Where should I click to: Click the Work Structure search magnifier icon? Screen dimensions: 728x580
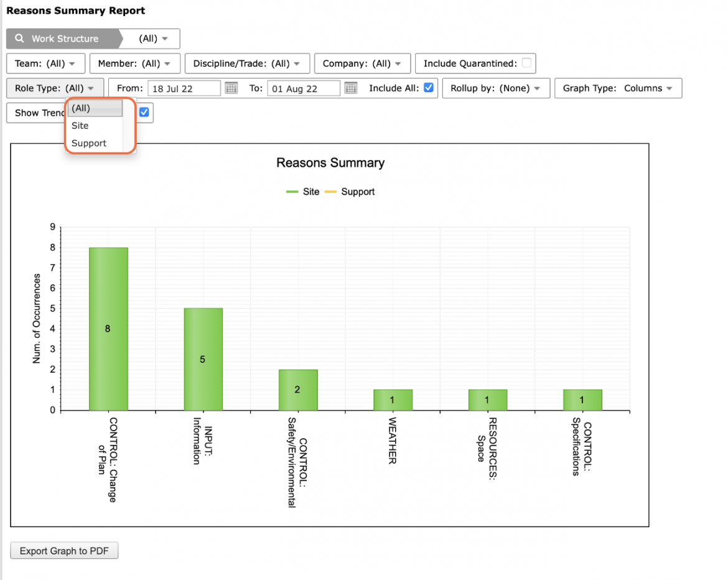pyautogui.click(x=19, y=39)
